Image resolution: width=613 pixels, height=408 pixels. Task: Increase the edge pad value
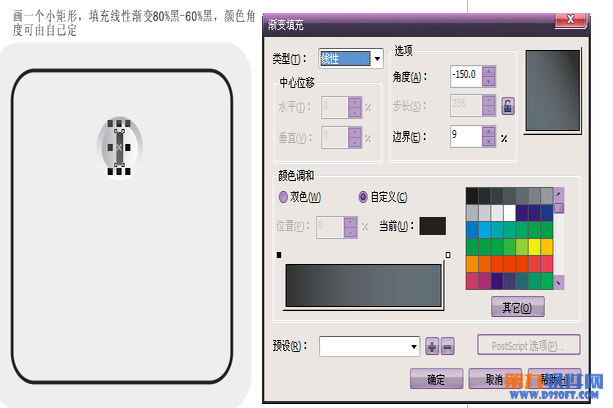(489, 131)
